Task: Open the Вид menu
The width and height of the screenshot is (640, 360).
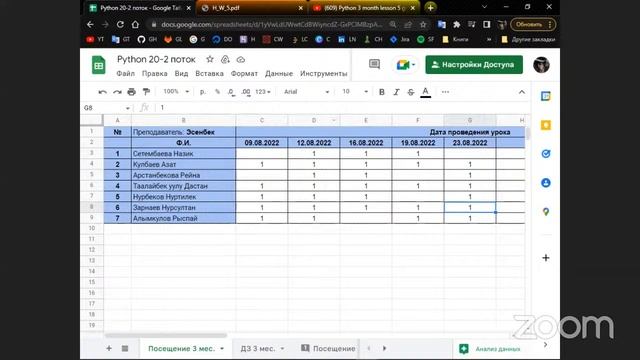Action: [x=181, y=73]
